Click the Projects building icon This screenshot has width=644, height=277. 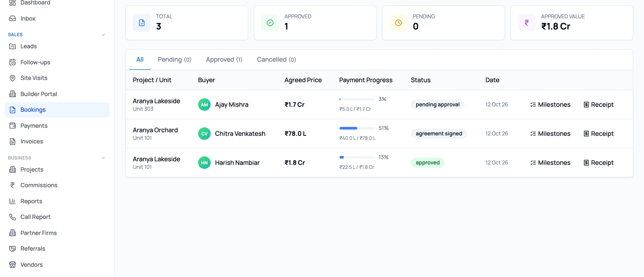13,169
